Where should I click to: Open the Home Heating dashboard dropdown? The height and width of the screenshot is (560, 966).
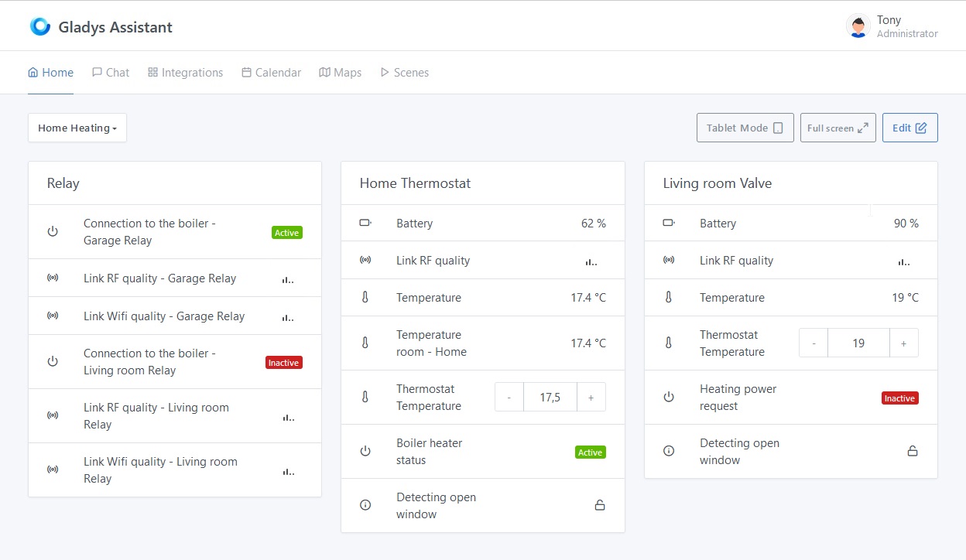[x=77, y=128]
